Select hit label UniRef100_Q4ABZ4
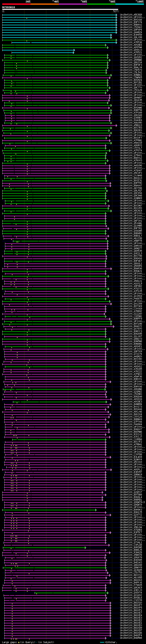 pos(131,32)
